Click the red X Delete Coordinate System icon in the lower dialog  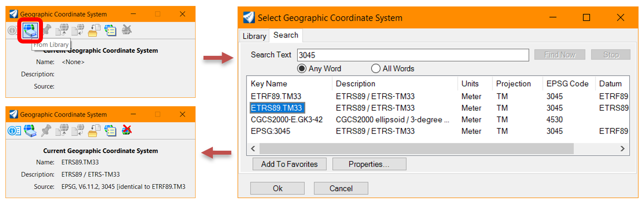127,130
